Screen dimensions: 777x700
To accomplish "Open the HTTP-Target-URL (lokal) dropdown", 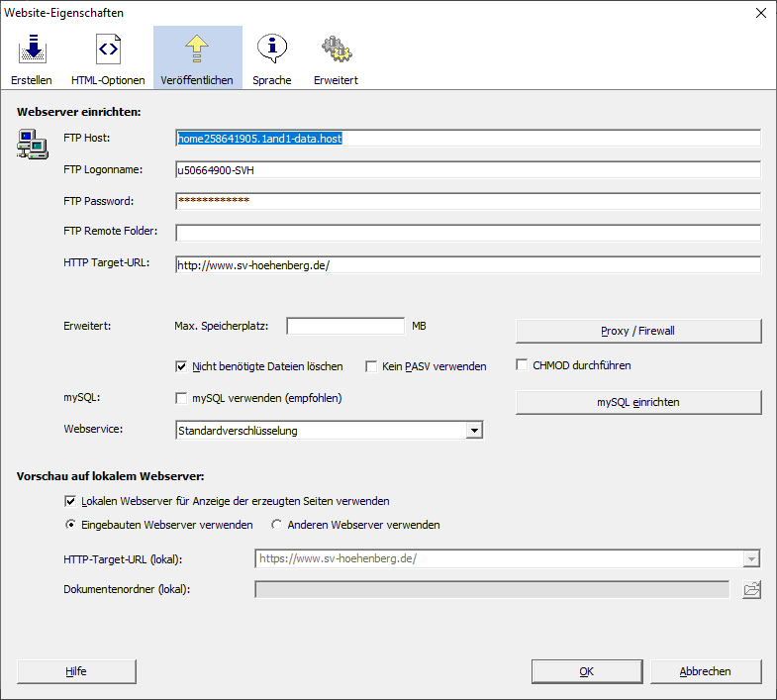I will pyautogui.click(x=751, y=558).
